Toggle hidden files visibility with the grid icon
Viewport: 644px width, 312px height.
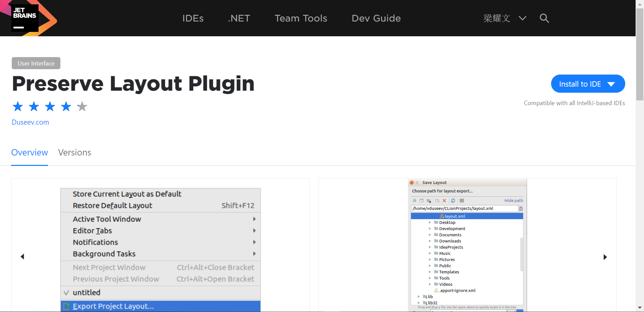(x=462, y=200)
